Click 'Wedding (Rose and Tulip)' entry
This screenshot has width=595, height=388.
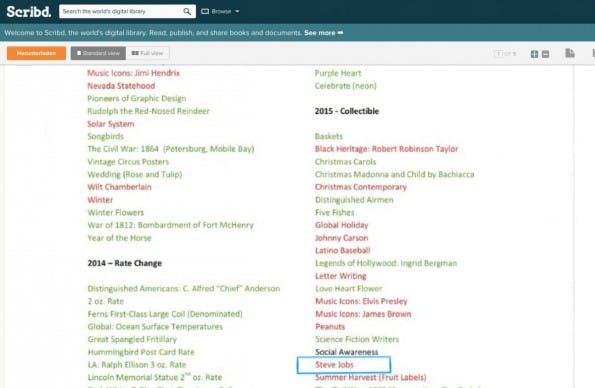click(x=135, y=174)
